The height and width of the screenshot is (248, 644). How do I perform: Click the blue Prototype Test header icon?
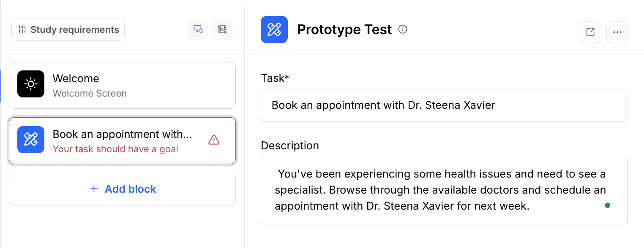(x=274, y=30)
